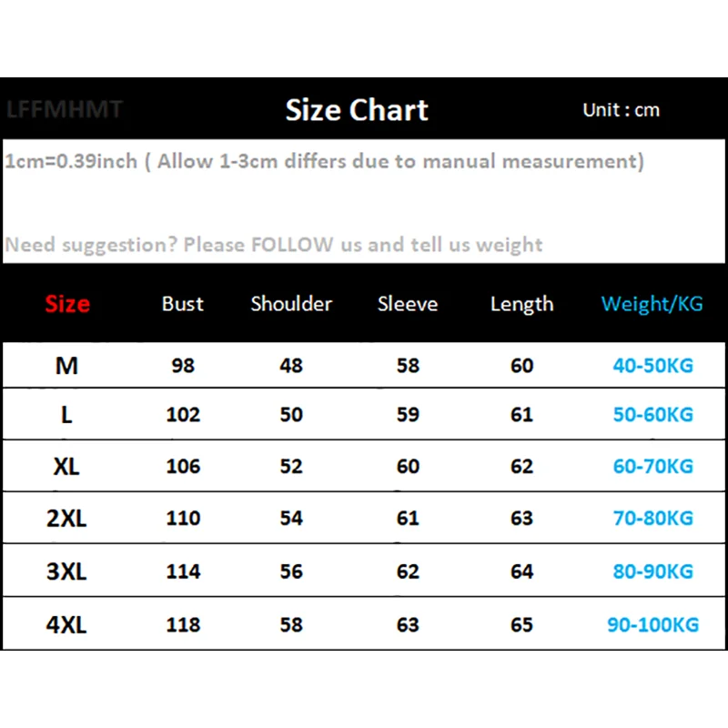Click the Size Chart title

point(357,110)
